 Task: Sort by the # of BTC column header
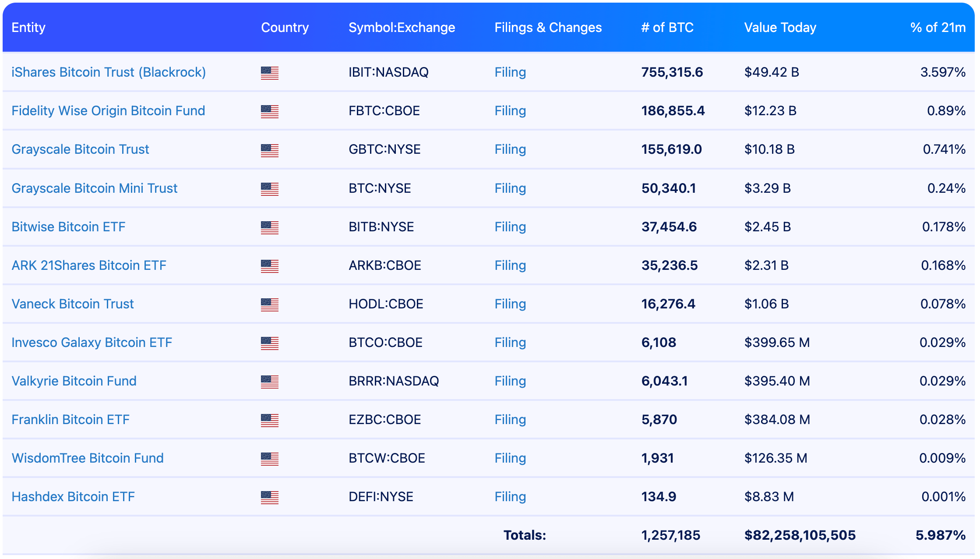tap(667, 28)
